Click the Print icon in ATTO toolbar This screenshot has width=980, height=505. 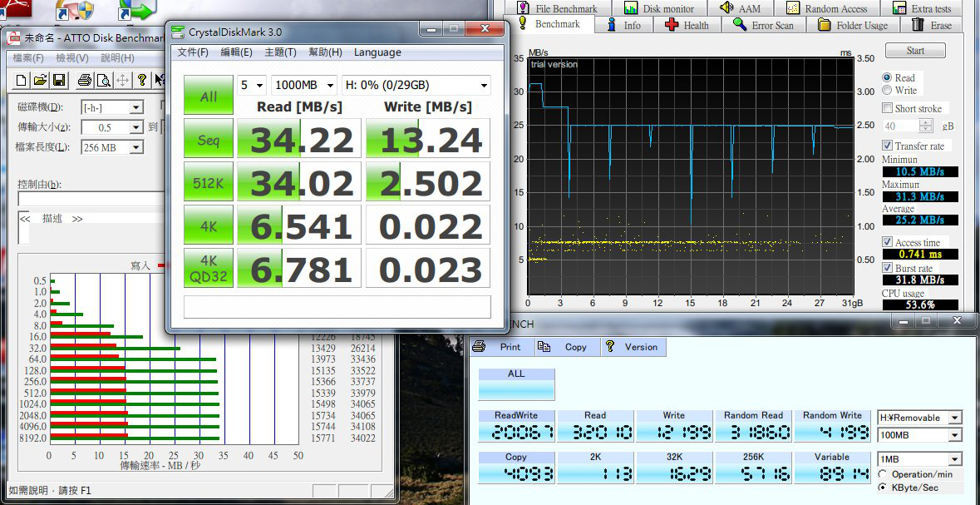tap(85, 80)
